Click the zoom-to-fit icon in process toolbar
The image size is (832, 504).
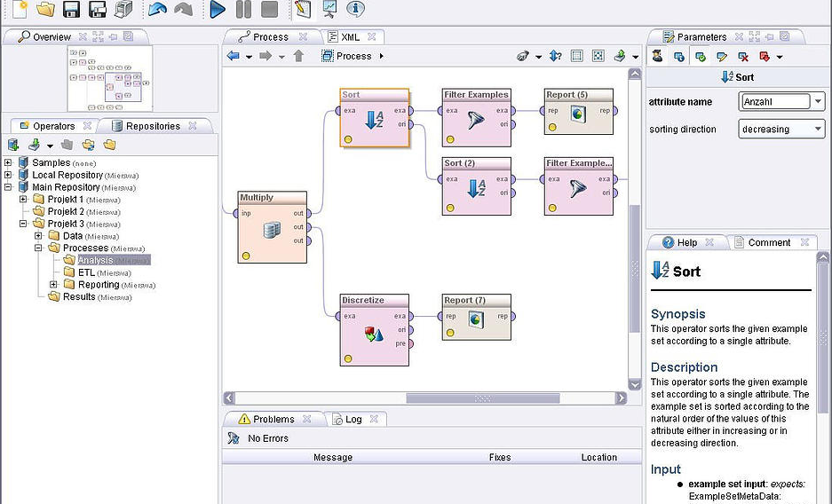tap(598, 56)
